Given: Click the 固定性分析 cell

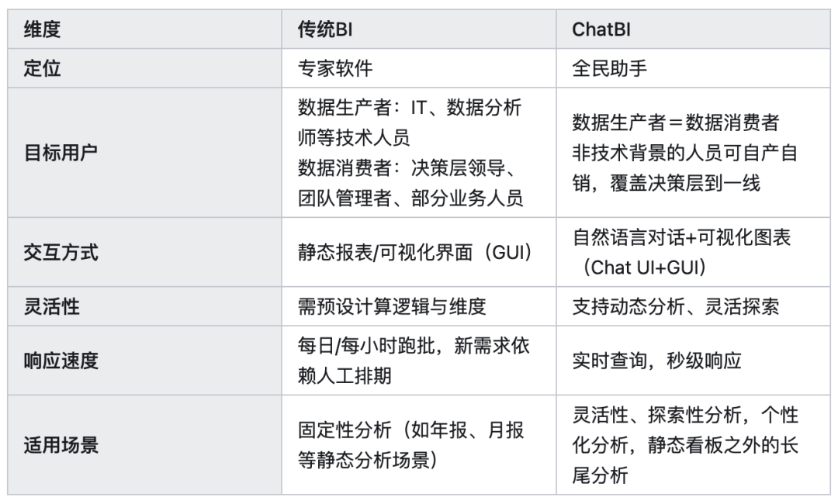Looking at the screenshot, I should pyautogui.click(x=419, y=445).
